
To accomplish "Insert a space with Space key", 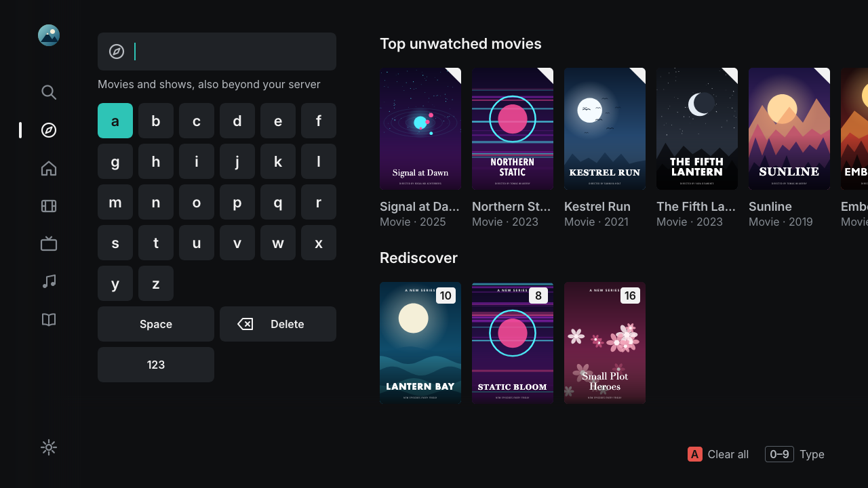I will [156, 324].
